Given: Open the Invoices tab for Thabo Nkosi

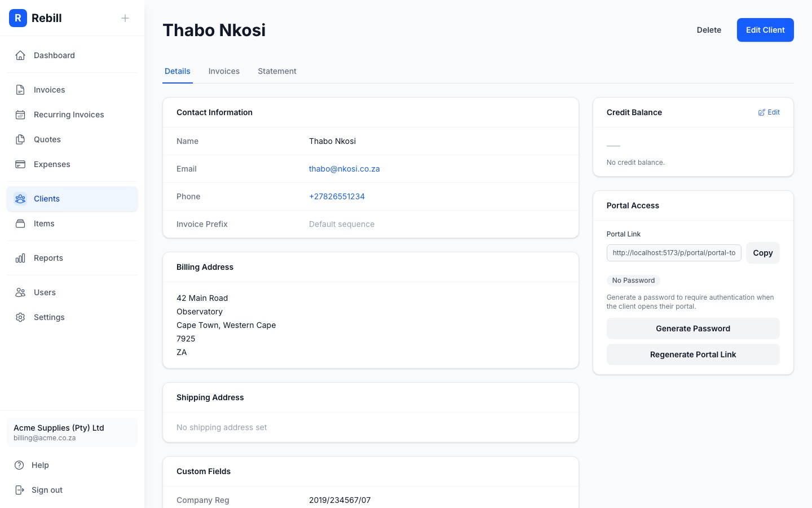Looking at the screenshot, I should coord(224,71).
